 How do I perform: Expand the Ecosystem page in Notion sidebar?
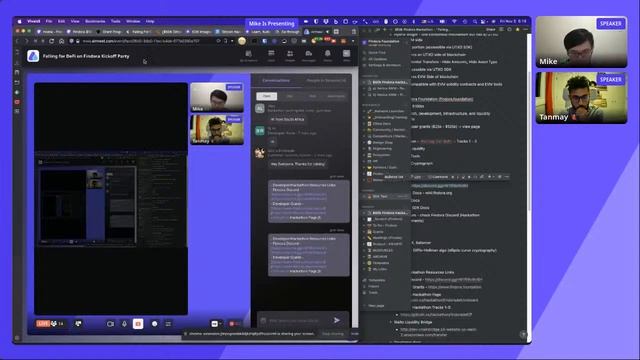[364, 155]
